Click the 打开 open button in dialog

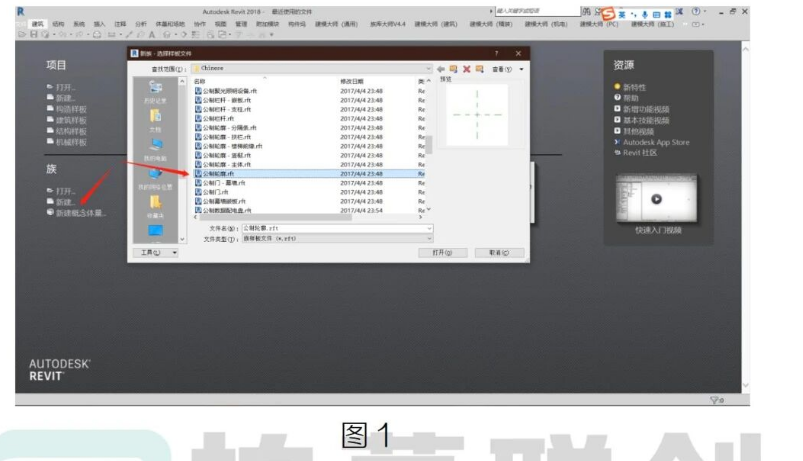(442, 253)
